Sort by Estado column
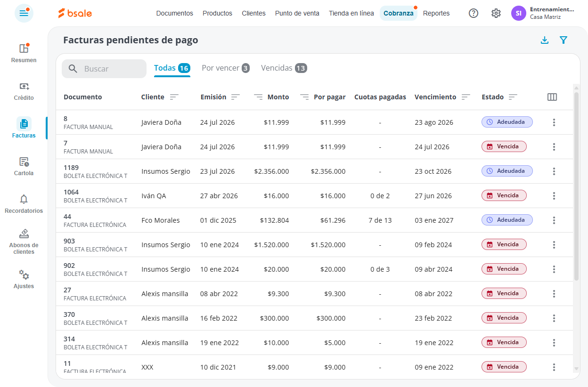 [x=513, y=97]
